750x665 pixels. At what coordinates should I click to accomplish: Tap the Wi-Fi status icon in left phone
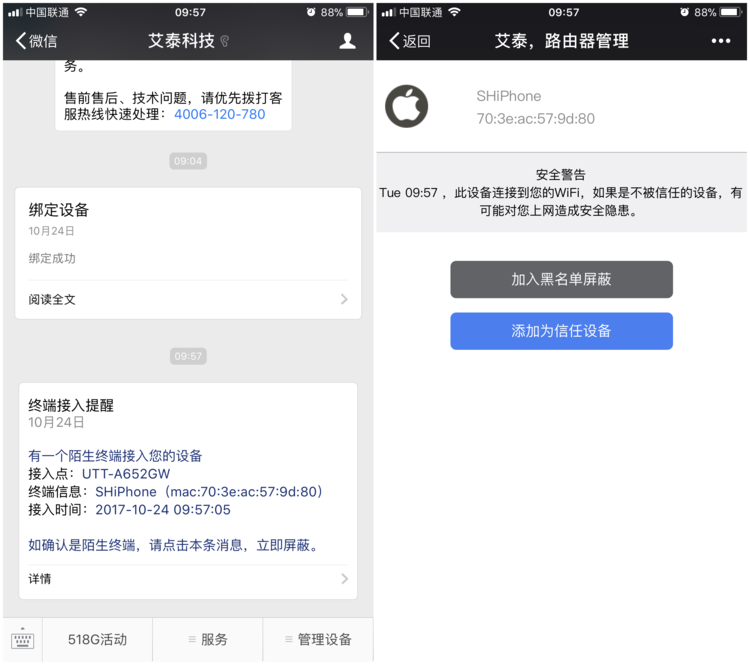click(81, 12)
